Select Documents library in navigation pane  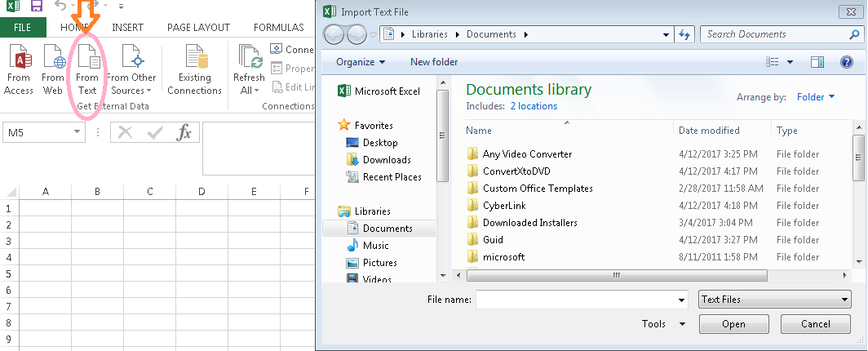click(x=380, y=228)
